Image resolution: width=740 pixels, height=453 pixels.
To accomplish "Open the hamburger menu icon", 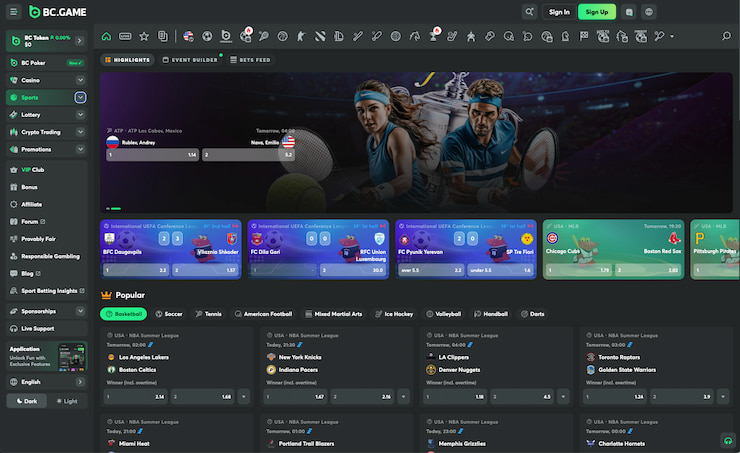I will pyautogui.click(x=13, y=12).
